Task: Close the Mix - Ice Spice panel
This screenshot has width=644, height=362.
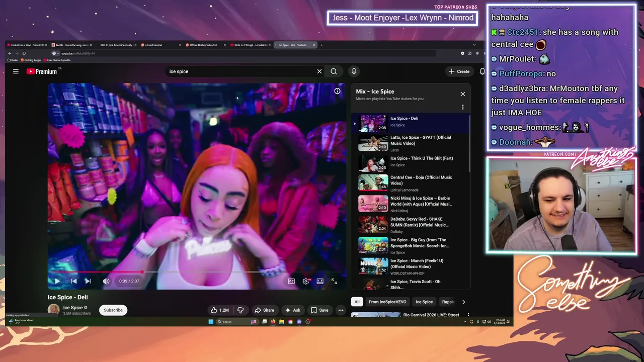Action: 463,94
